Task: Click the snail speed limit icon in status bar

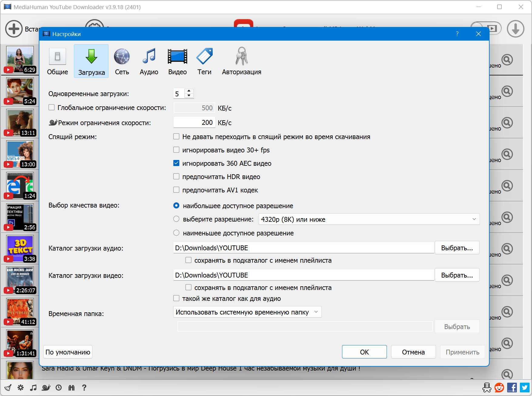Action: (46, 388)
